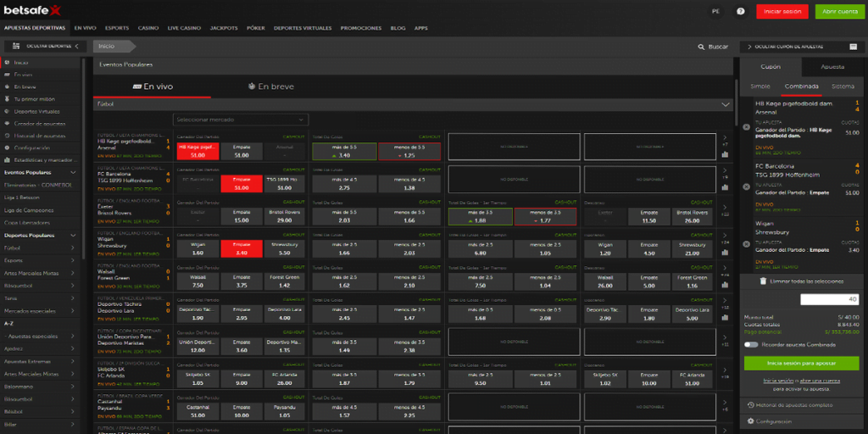Toggle Recordar apuesta Combinada switch

751,345
